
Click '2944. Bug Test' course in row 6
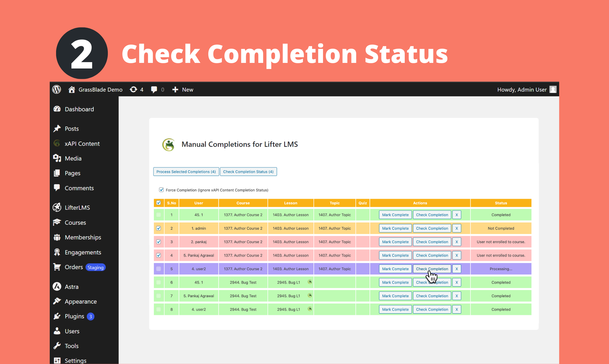pyautogui.click(x=243, y=282)
